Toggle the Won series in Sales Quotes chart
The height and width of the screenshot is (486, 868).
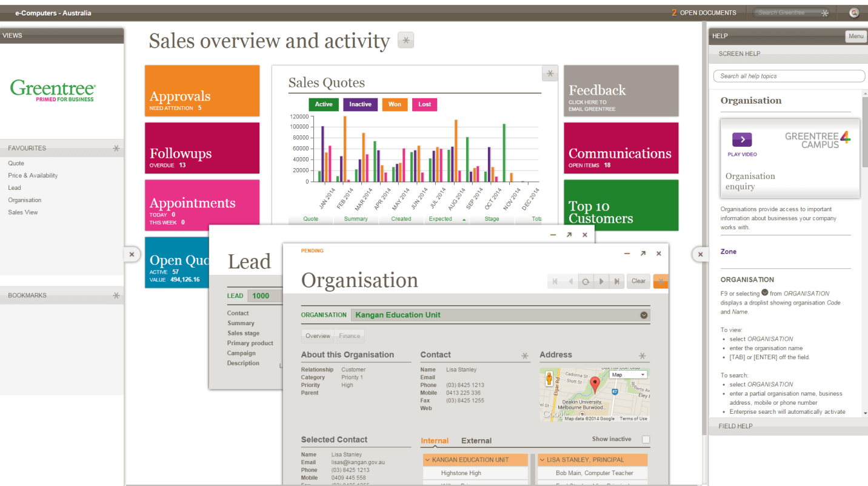point(395,104)
